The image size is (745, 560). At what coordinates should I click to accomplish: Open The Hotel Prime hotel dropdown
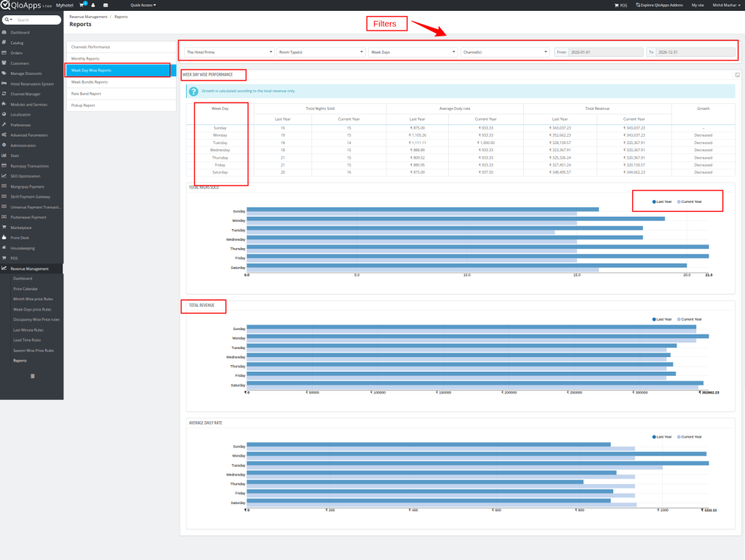pyautogui.click(x=229, y=52)
